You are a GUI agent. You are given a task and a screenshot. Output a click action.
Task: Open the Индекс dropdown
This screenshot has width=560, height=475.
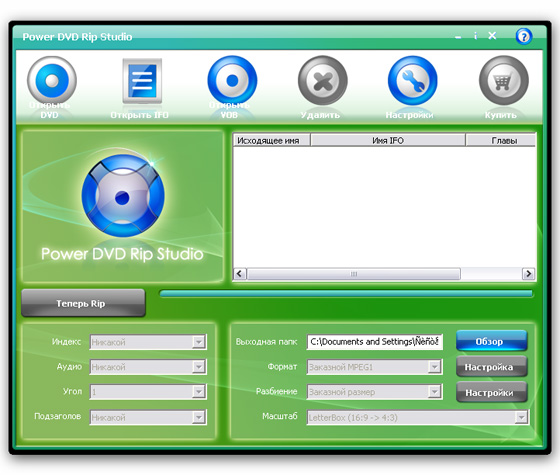[x=148, y=342]
